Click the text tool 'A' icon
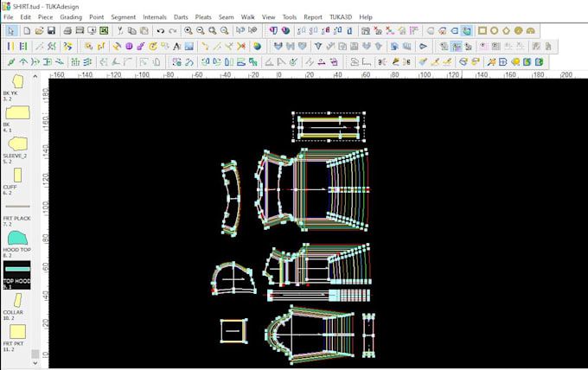 pyautogui.click(x=176, y=46)
